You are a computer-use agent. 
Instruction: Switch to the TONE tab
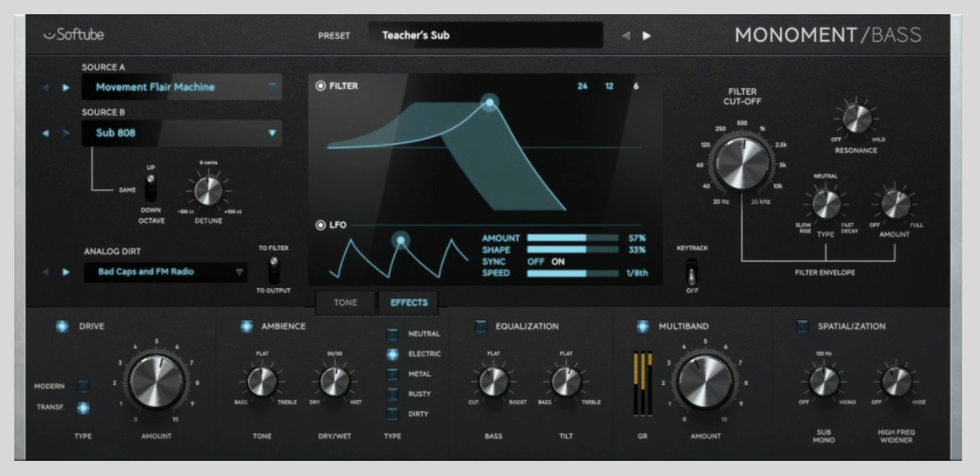(345, 302)
